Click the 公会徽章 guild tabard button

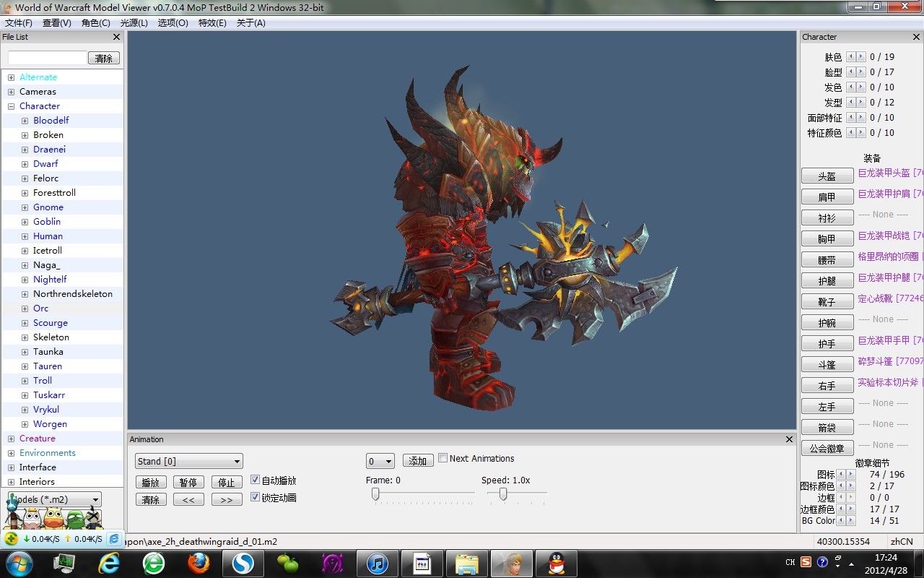(827, 448)
